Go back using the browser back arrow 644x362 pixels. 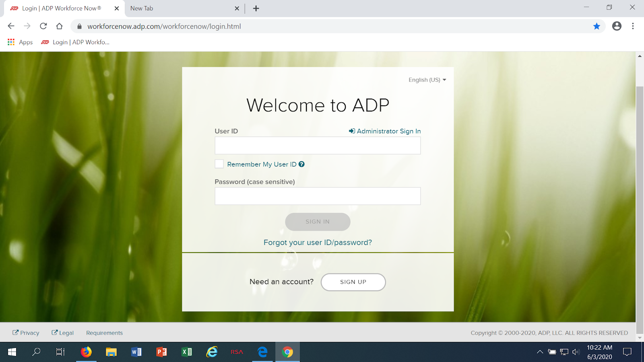coord(11,26)
